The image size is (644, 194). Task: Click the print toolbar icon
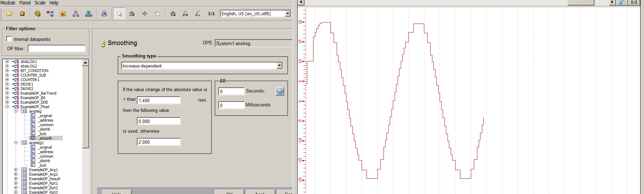[104, 14]
